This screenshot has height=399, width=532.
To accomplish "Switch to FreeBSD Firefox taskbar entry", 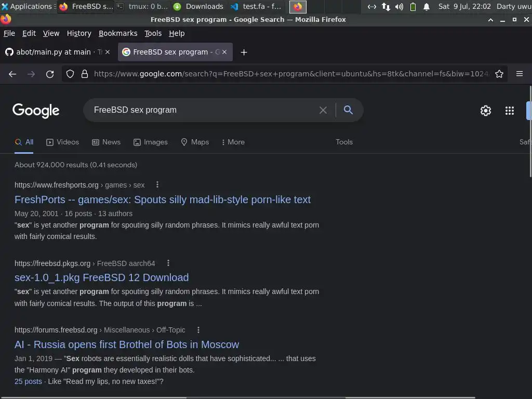I will point(86,6).
